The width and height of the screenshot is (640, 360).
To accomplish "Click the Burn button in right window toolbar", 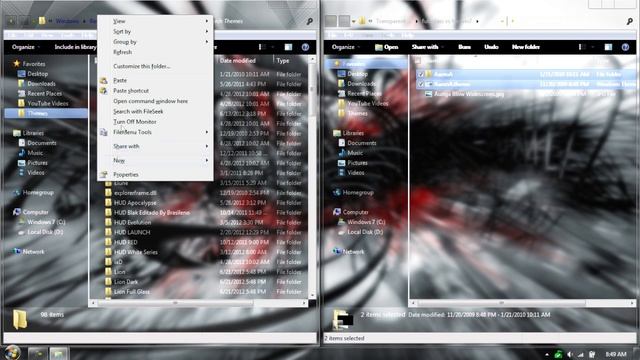I will 464,47.
